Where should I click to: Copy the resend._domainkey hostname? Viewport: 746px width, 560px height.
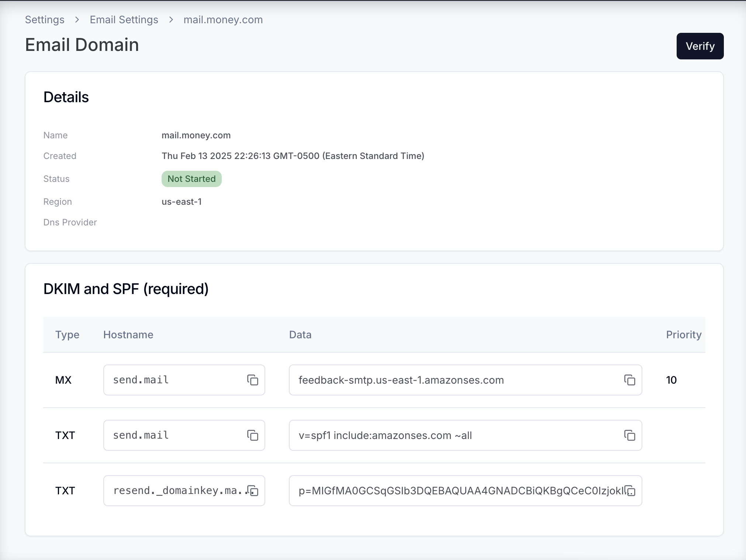[x=253, y=491]
